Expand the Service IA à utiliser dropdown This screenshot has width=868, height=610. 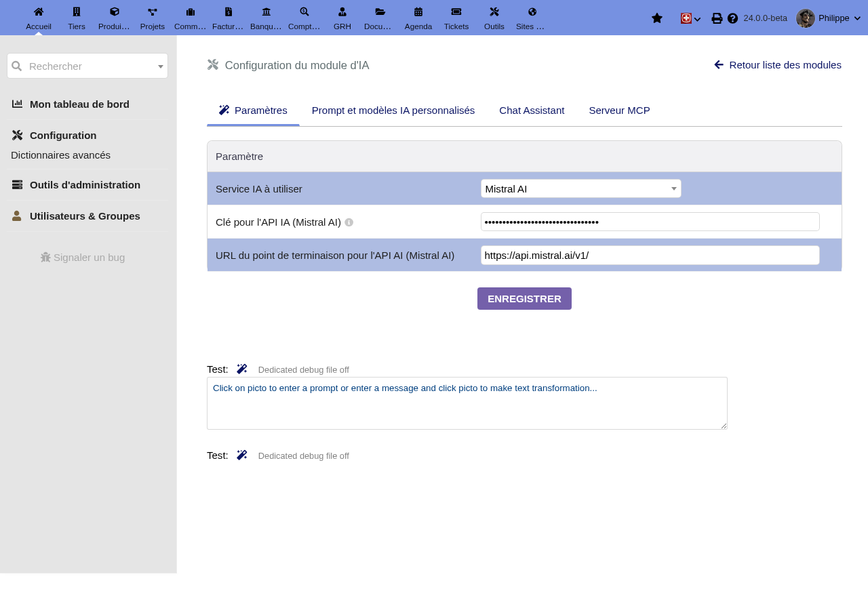pyautogui.click(x=581, y=188)
